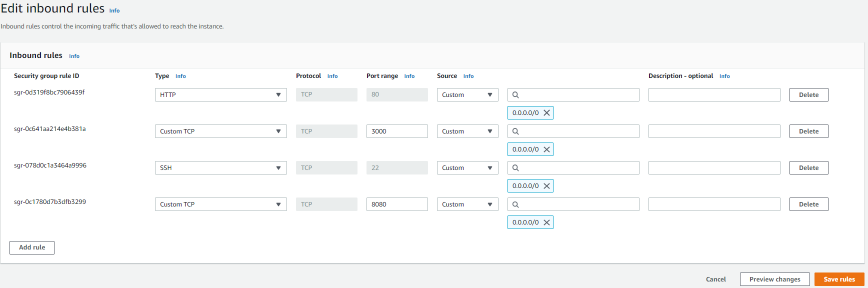Screen dimensions: 868x288
Task: Click the port range field showing 8080
Action: pos(397,204)
